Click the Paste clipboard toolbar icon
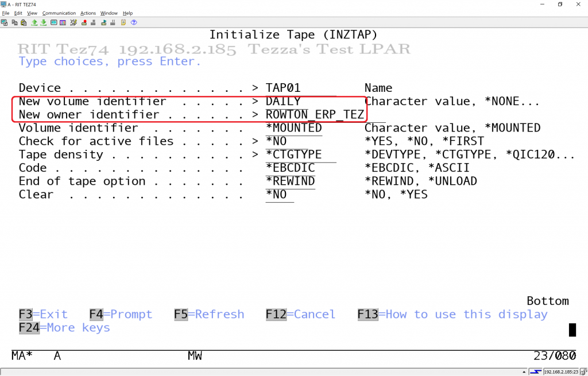 click(24, 22)
